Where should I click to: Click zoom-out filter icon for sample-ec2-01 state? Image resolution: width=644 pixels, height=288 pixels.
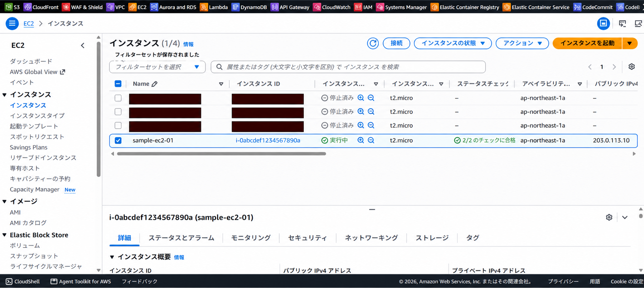click(x=371, y=140)
